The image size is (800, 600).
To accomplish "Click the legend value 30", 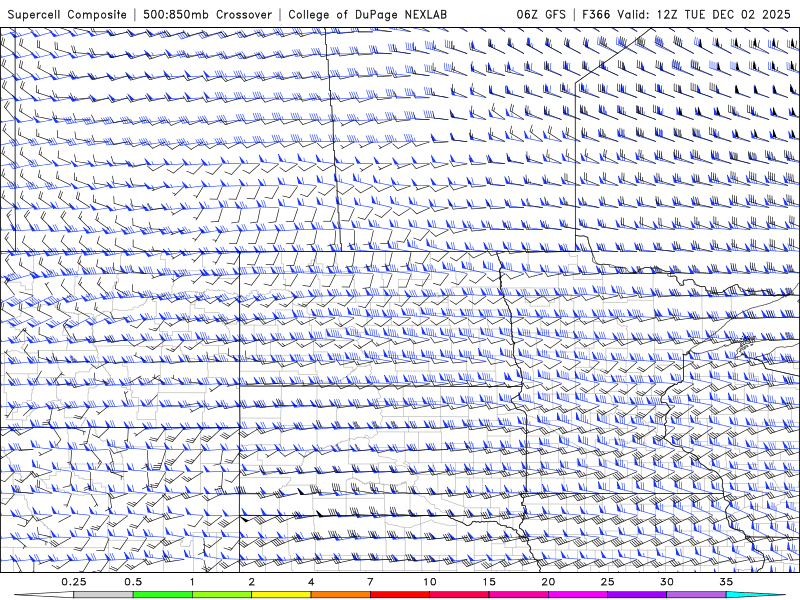I will [666, 582].
